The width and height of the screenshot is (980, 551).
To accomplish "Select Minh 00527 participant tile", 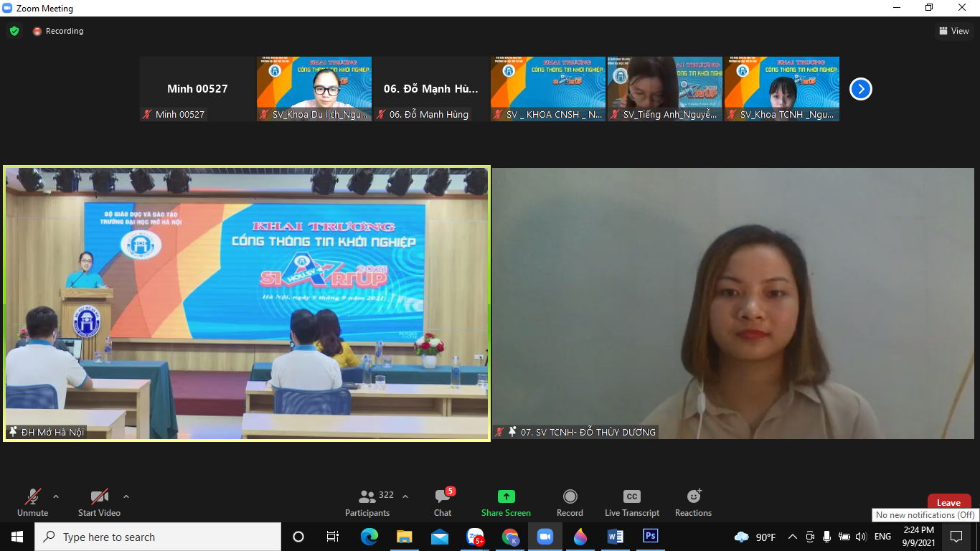I will pos(197,89).
